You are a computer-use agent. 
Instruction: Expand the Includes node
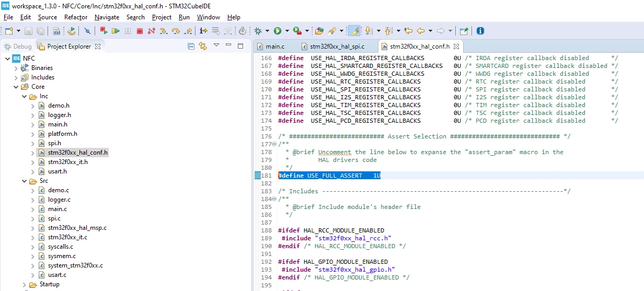click(16, 77)
